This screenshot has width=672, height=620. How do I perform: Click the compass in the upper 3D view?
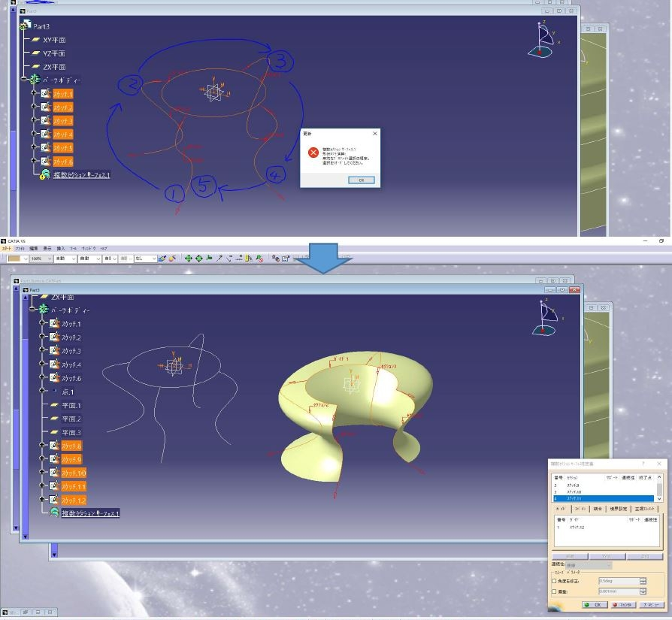point(543,40)
